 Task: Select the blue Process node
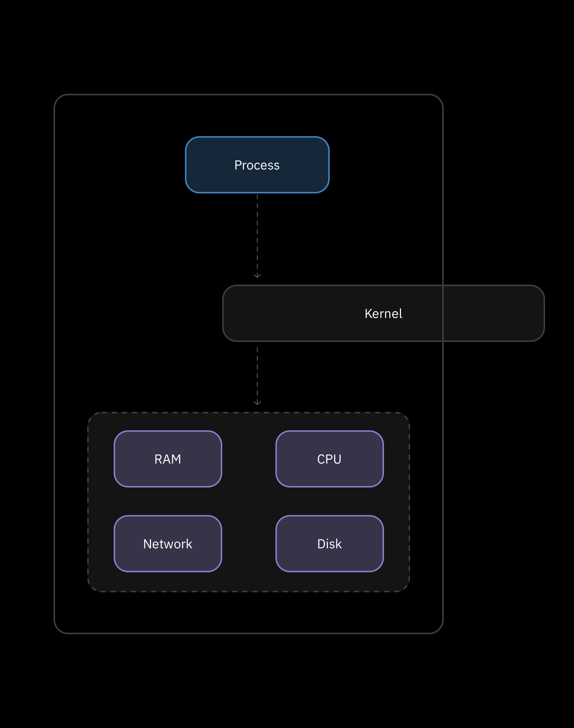[257, 165]
